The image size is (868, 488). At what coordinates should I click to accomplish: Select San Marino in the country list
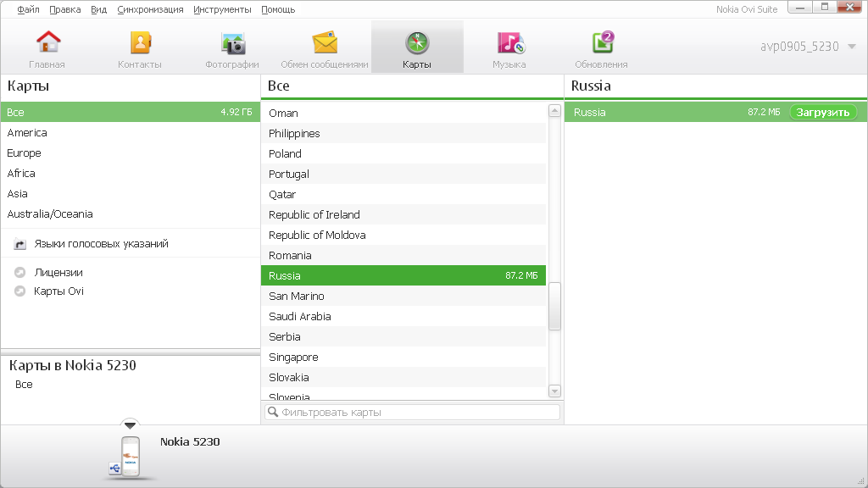[x=403, y=296]
